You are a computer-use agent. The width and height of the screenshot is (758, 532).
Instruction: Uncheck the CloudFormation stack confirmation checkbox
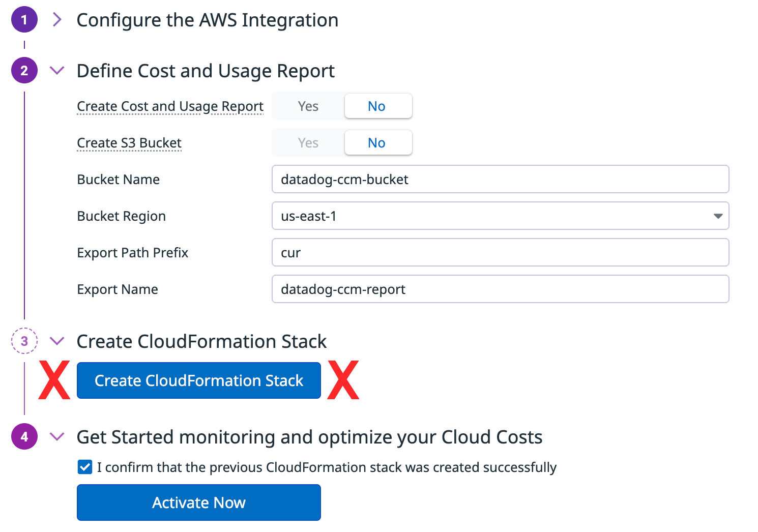85,467
